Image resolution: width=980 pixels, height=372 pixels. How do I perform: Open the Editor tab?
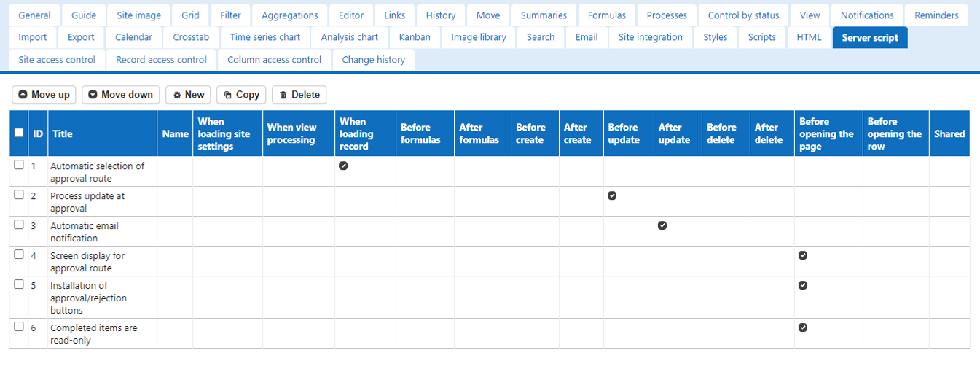point(351,15)
